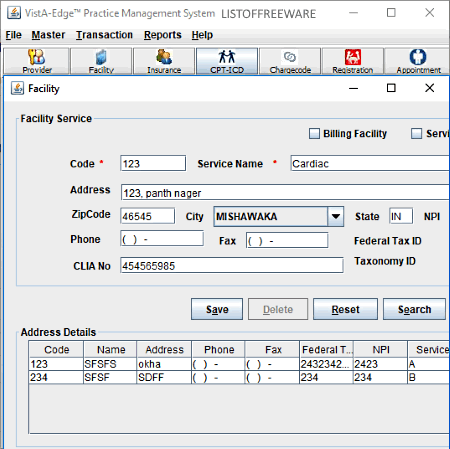Image resolution: width=450 pixels, height=449 pixels.
Task: Open the Chargecode toolbar icon
Action: [x=290, y=61]
